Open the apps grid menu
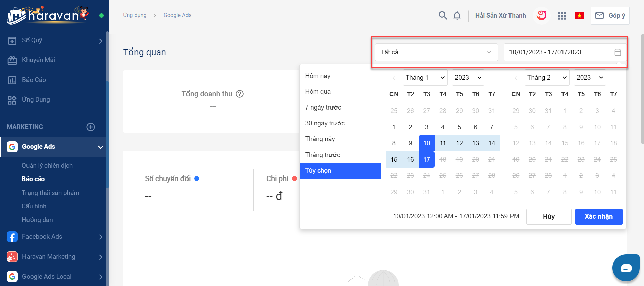 tap(561, 16)
